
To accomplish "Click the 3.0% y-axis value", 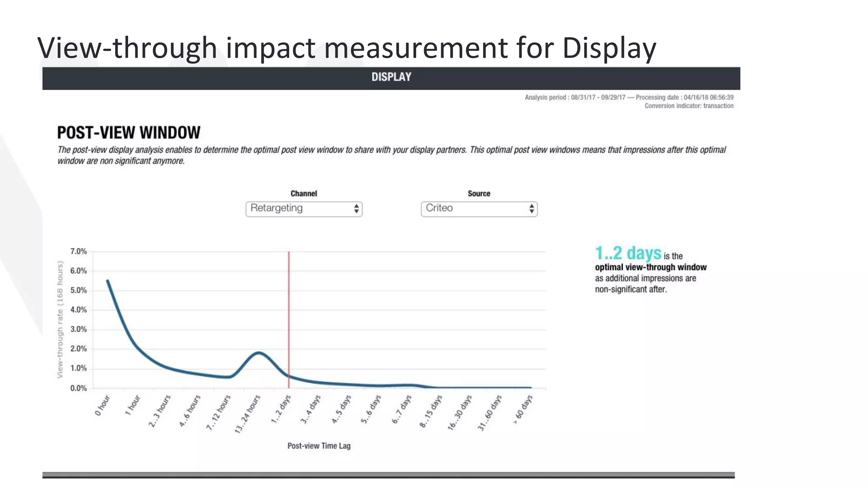I will [x=78, y=330].
